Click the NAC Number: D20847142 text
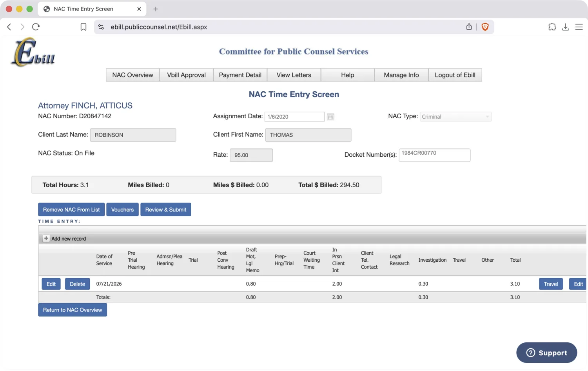Viewport: 588px width, 371px height. click(x=74, y=116)
